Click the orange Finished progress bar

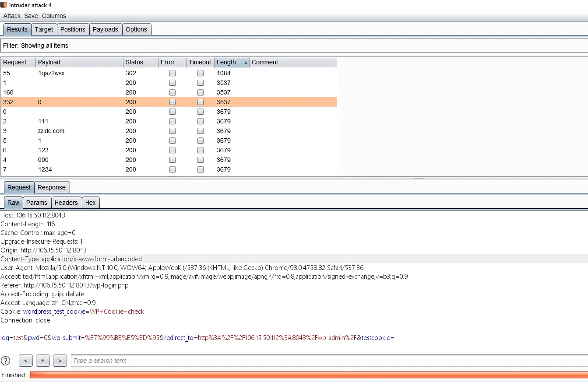tap(309, 375)
